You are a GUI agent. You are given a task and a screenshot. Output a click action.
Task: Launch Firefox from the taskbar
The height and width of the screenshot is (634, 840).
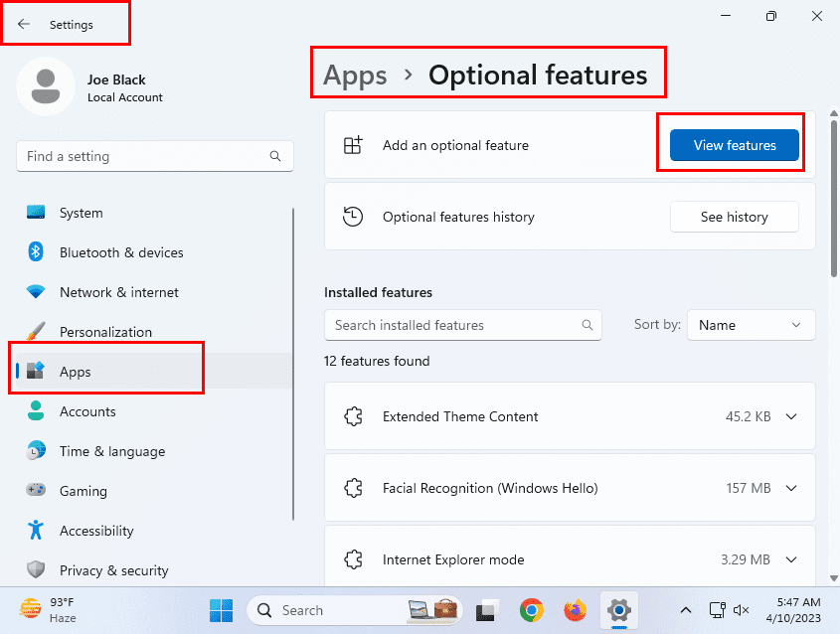tap(575, 610)
